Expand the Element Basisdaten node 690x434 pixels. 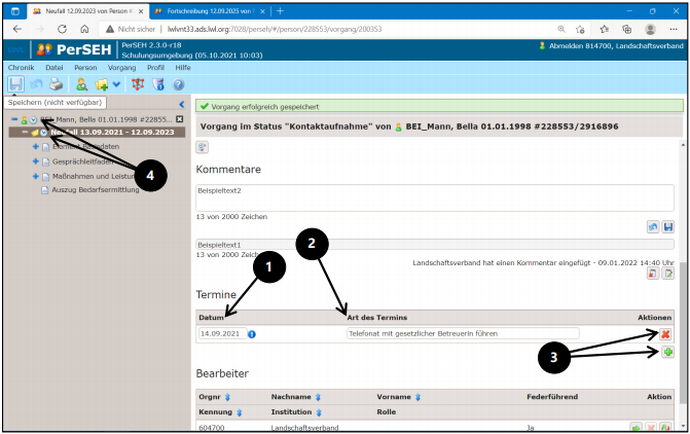click(x=36, y=147)
